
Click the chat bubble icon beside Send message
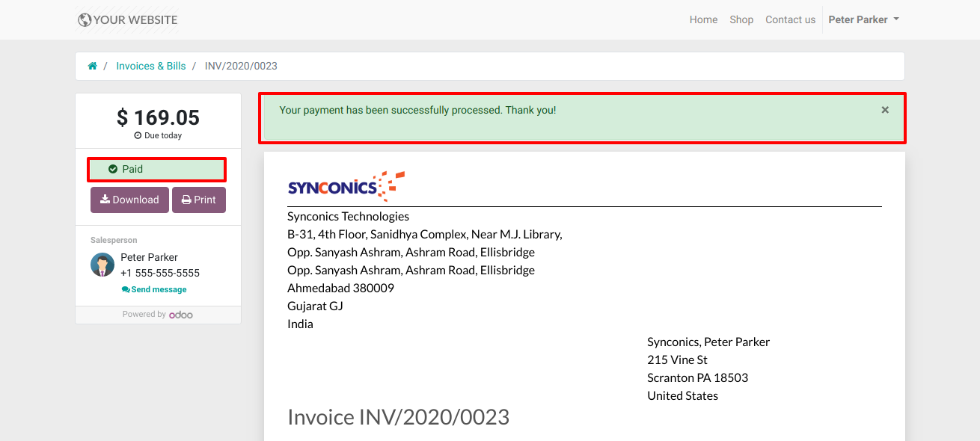126,289
